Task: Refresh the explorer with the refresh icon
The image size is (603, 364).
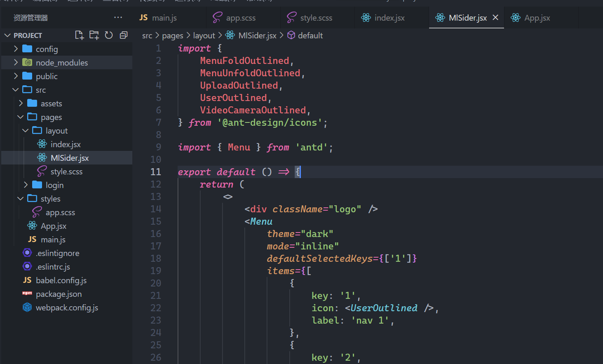Action: [x=109, y=35]
